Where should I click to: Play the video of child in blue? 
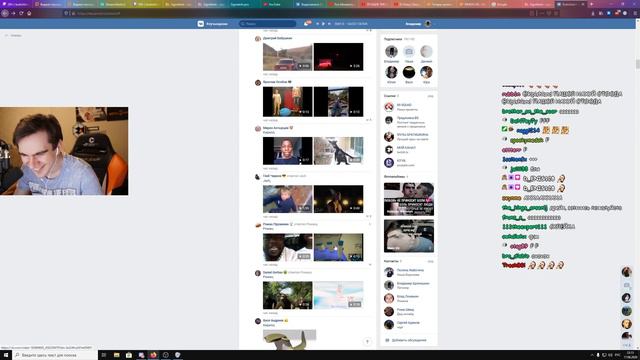287,199
